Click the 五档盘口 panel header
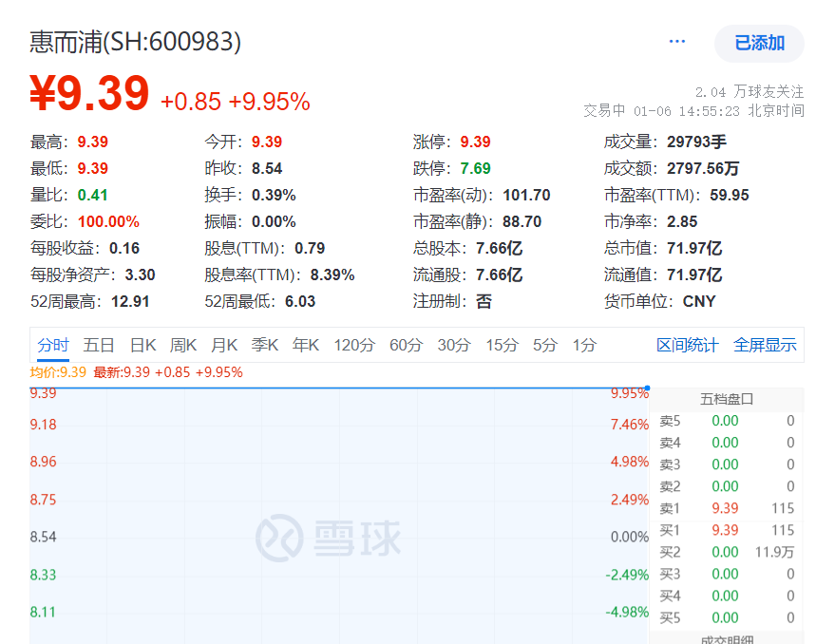The image size is (816, 644). coord(727,399)
